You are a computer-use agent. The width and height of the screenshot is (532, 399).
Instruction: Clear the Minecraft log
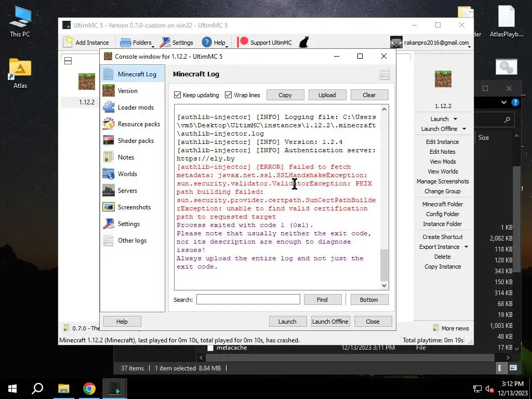[x=369, y=95]
